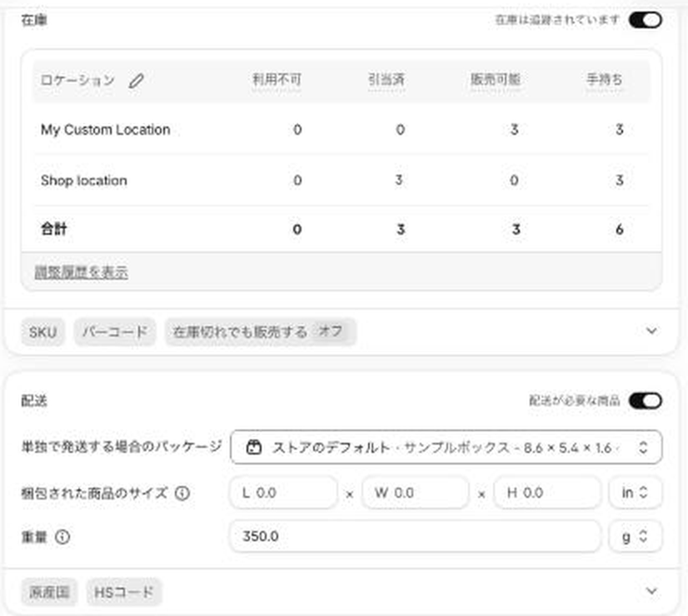Viewport: 688px width, 616px height.
Task: Click the info icon next to 梱包された商品のサイズ
Action: [182, 493]
